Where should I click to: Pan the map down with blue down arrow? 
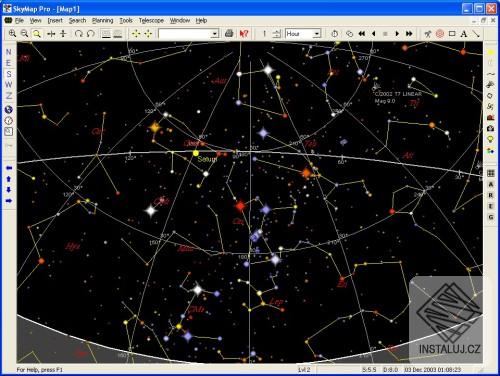pyautogui.click(x=9, y=190)
